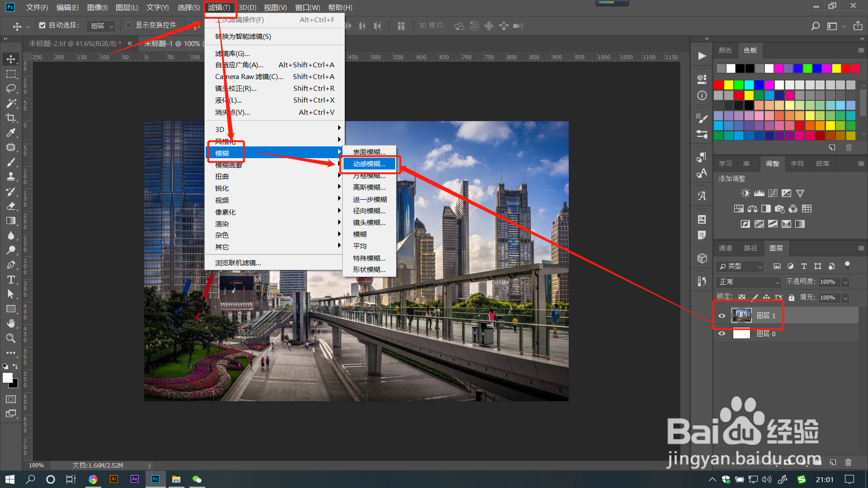Viewport: 868px width, 488px height.
Task: Open WeChat from the Windows taskbar
Action: tap(197, 479)
